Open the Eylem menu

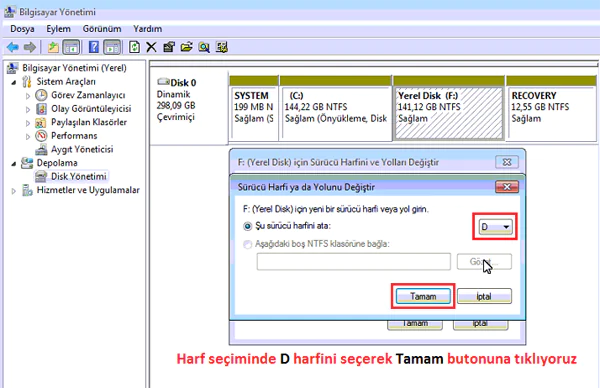pos(59,29)
